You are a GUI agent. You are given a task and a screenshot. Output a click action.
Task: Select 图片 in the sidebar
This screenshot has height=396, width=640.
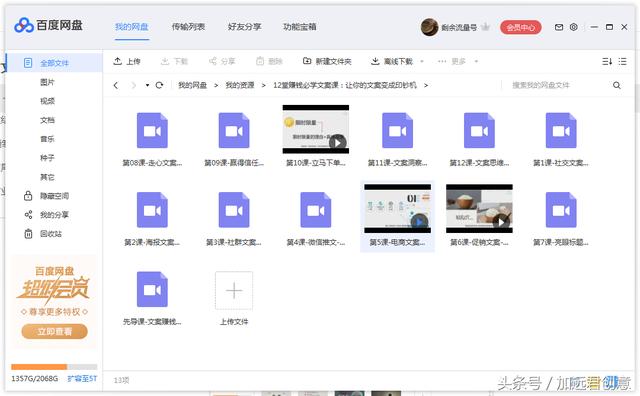(47, 82)
